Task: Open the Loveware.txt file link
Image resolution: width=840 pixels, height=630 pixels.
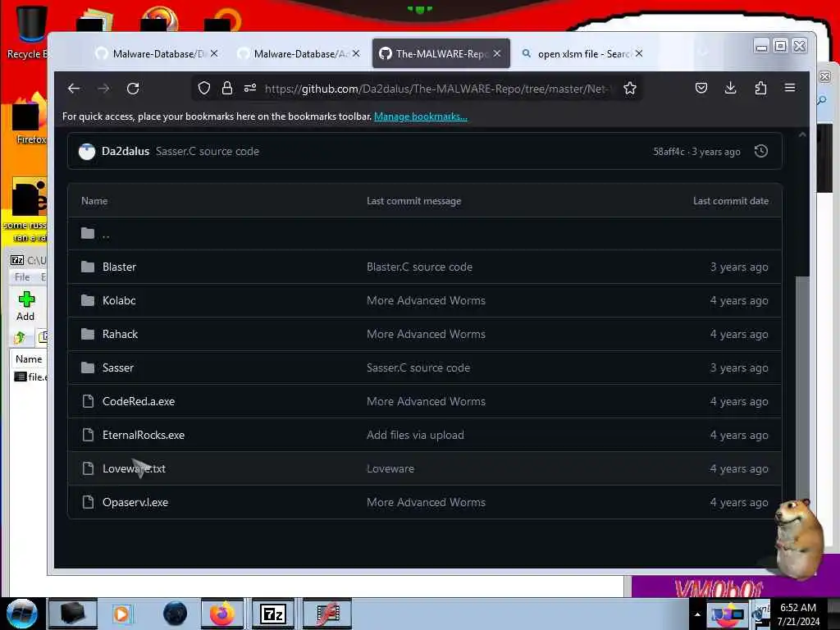Action: [x=134, y=468]
